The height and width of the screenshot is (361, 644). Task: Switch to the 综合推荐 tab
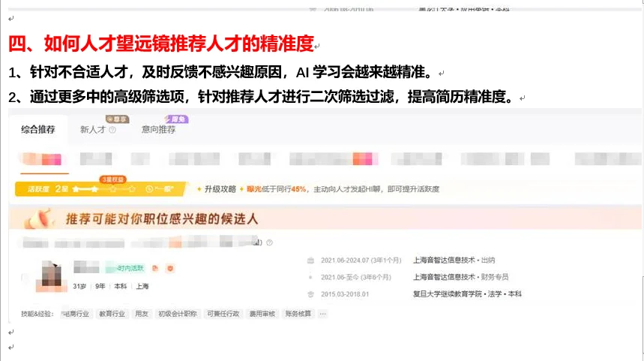[x=38, y=130]
